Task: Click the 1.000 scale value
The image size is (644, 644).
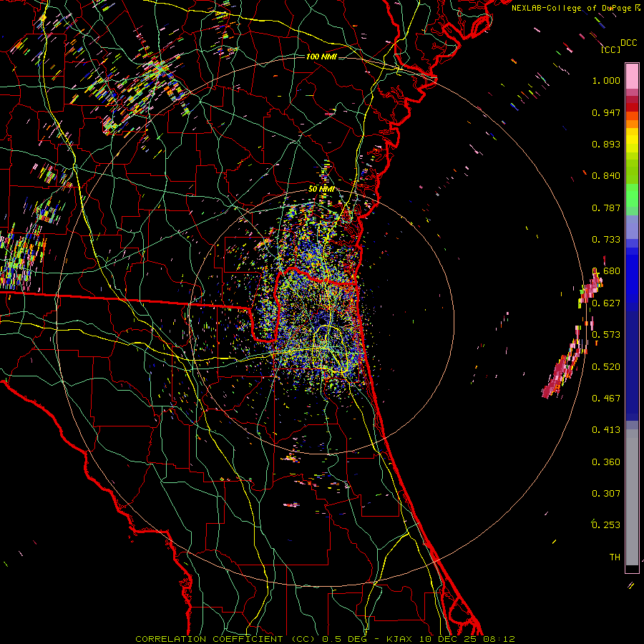Action: (606, 80)
